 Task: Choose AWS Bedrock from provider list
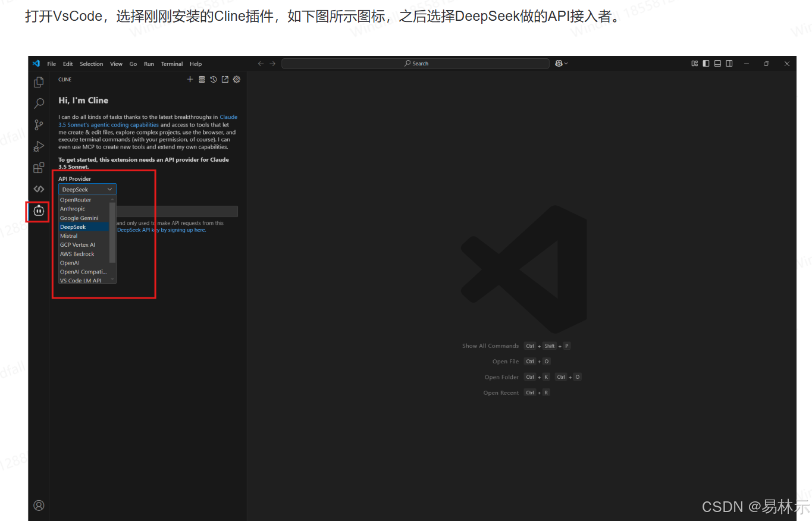click(84, 253)
